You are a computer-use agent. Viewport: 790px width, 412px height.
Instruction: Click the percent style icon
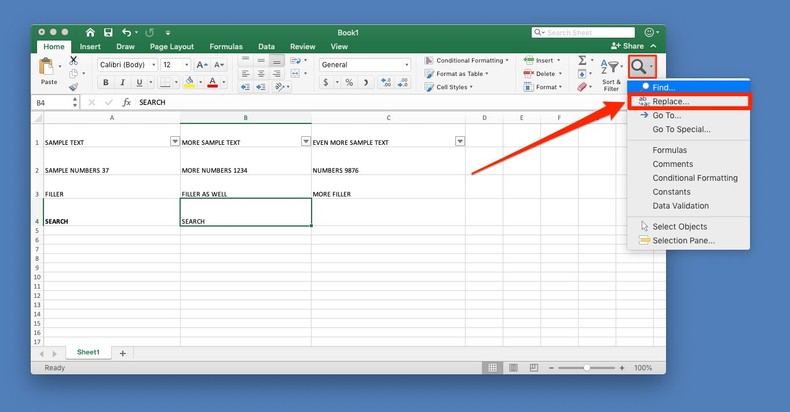point(348,83)
